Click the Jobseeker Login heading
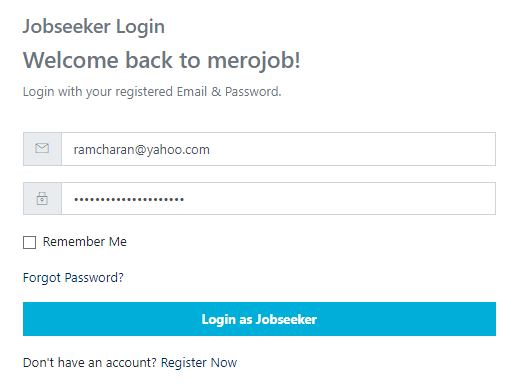Viewport: 524px width, 386px height. [94, 27]
